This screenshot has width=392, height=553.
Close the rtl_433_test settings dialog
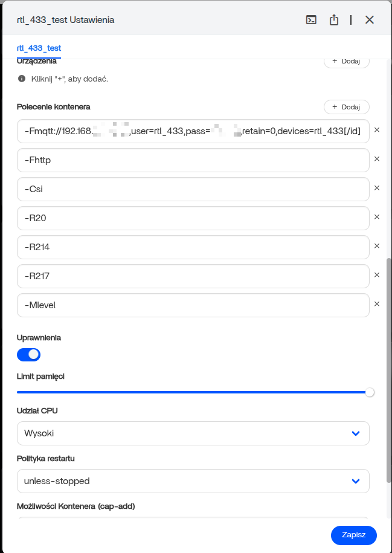pos(370,20)
